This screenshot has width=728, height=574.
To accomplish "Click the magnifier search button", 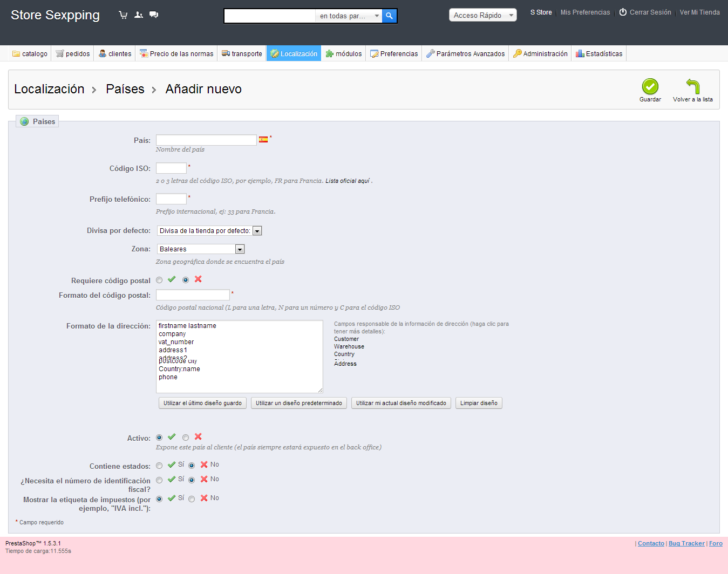I will click(x=389, y=16).
